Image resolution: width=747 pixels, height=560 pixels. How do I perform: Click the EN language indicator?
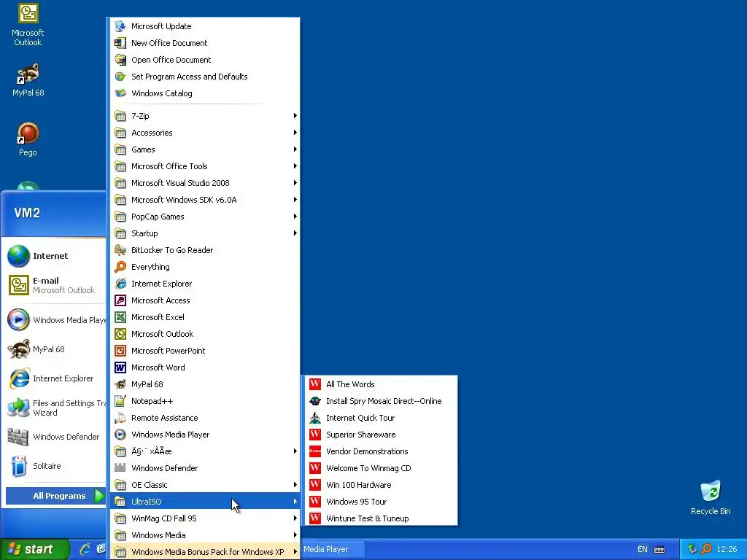coord(642,550)
